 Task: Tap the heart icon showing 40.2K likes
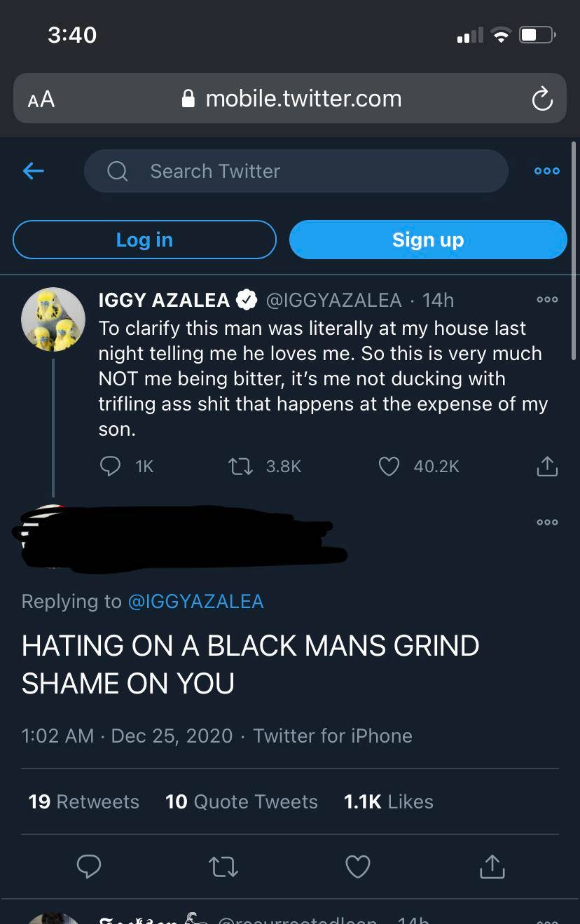point(389,466)
